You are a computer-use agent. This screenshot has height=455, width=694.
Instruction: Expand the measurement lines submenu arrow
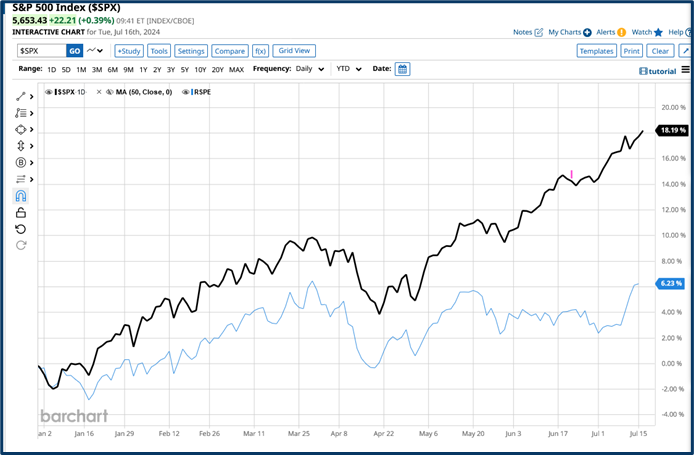[x=31, y=179]
